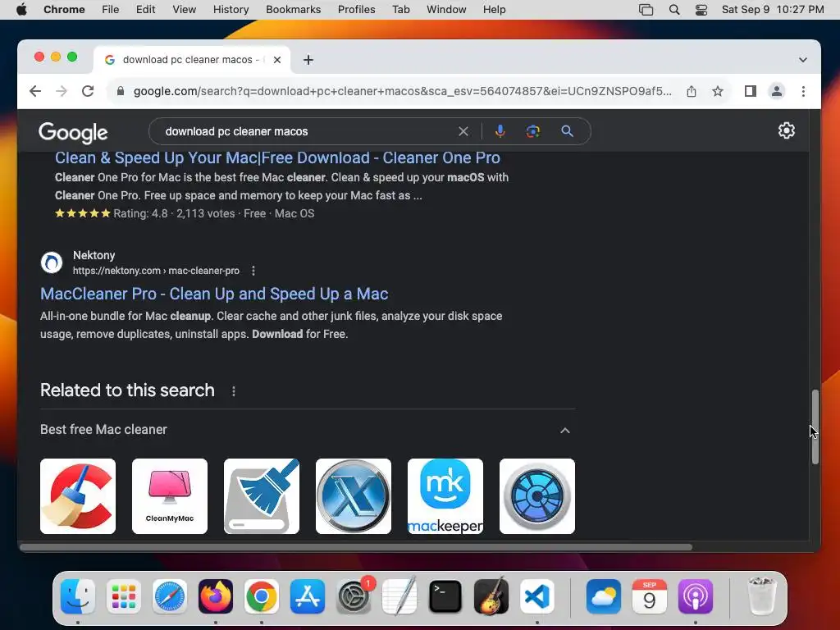Open the Chrome profile avatar menu
This screenshot has height=630, width=840.
pos(777,91)
